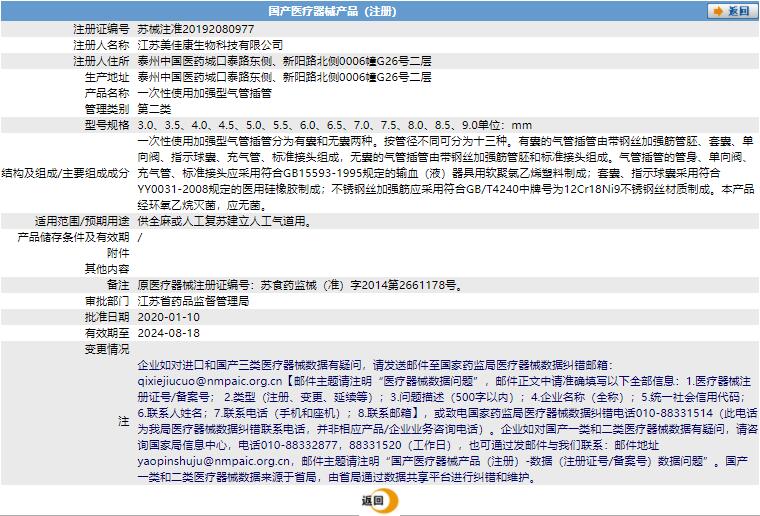Select expiry date 2024-08-18
Screen dimensions: 760x516
click(169, 333)
